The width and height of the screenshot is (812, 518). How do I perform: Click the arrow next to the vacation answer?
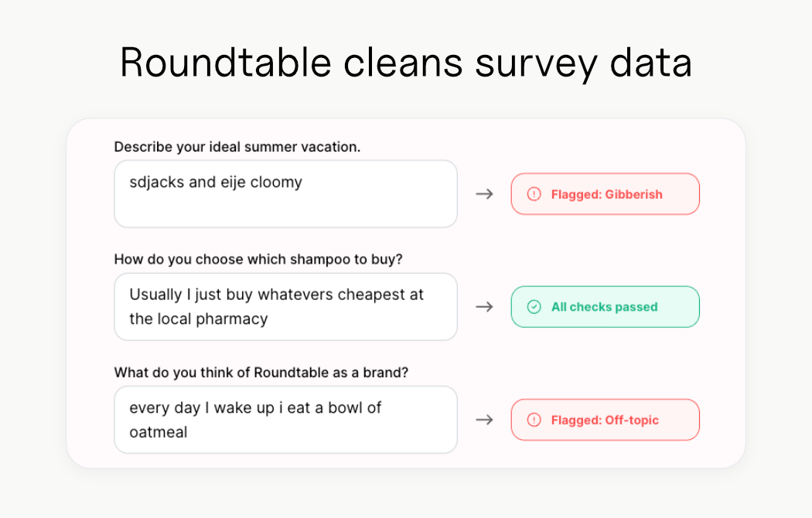tap(485, 194)
